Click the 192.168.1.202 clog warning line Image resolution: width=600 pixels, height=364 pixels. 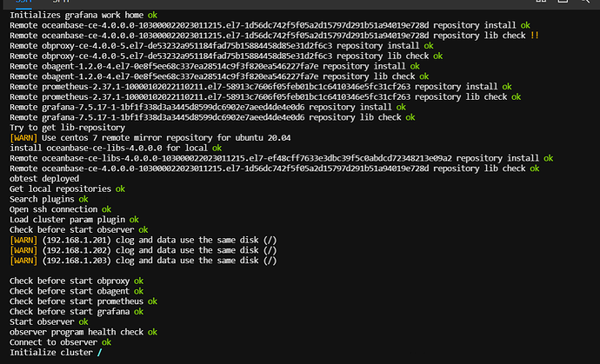[x=143, y=250]
